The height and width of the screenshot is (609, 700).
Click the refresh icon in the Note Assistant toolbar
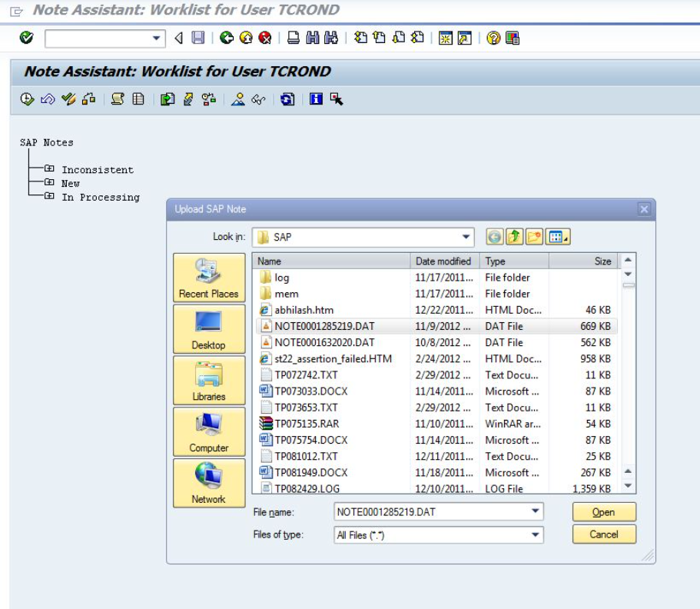click(287, 98)
